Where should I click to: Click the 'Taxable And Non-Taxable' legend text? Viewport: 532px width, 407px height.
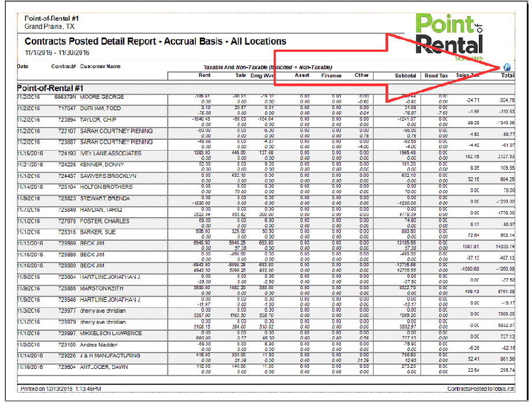coord(267,67)
